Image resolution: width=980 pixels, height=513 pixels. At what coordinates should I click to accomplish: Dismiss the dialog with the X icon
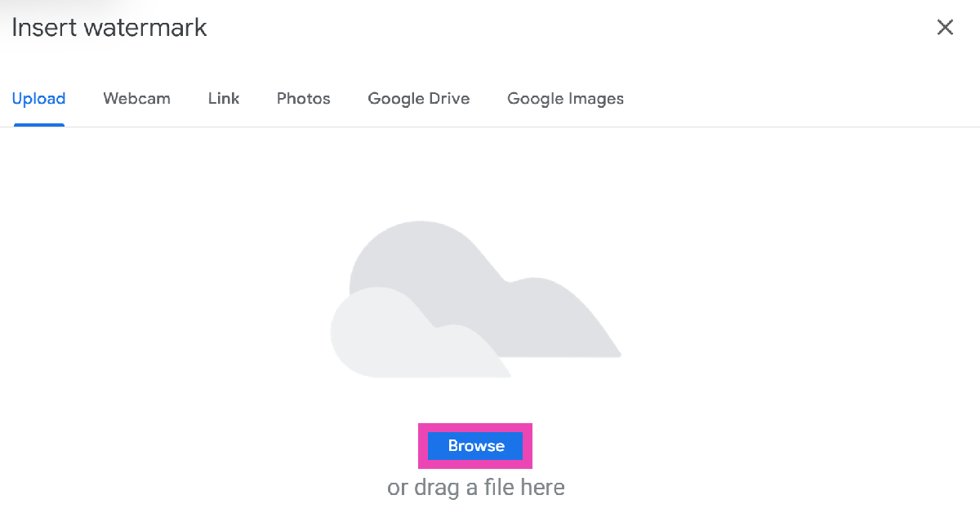[945, 27]
